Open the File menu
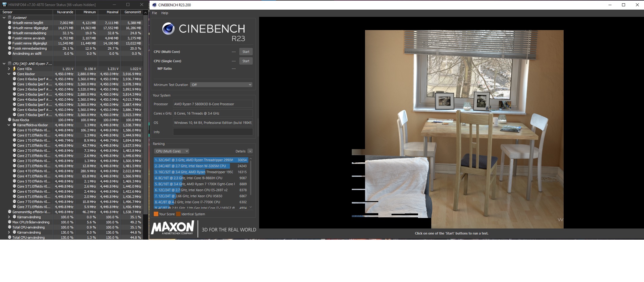 [x=154, y=13]
